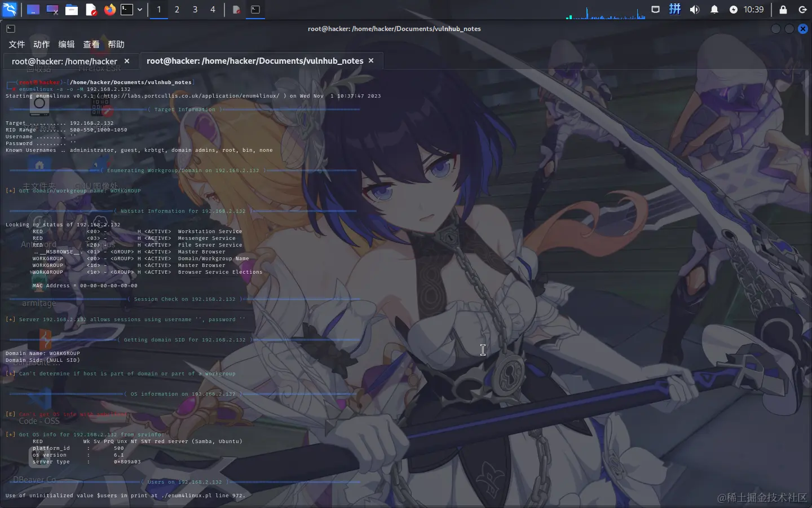Switch to workspace 1
This screenshot has width=812, height=508.
pyautogui.click(x=159, y=10)
